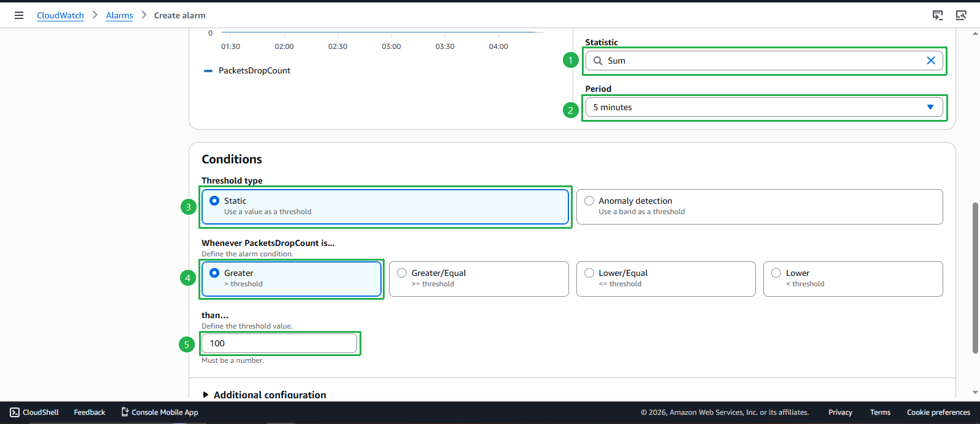Select Anomaly detection threshold type
980x424 pixels.
point(759,207)
